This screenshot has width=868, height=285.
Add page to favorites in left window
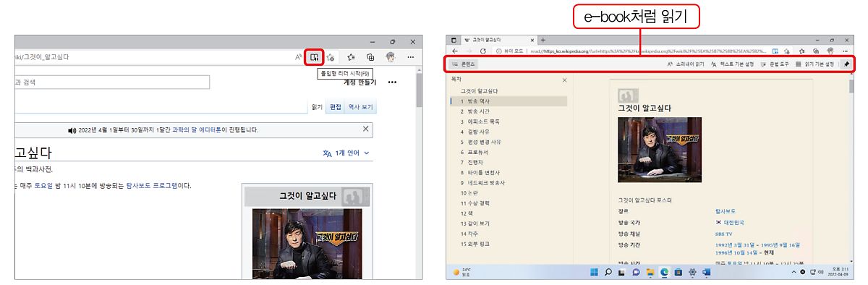[330, 56]
